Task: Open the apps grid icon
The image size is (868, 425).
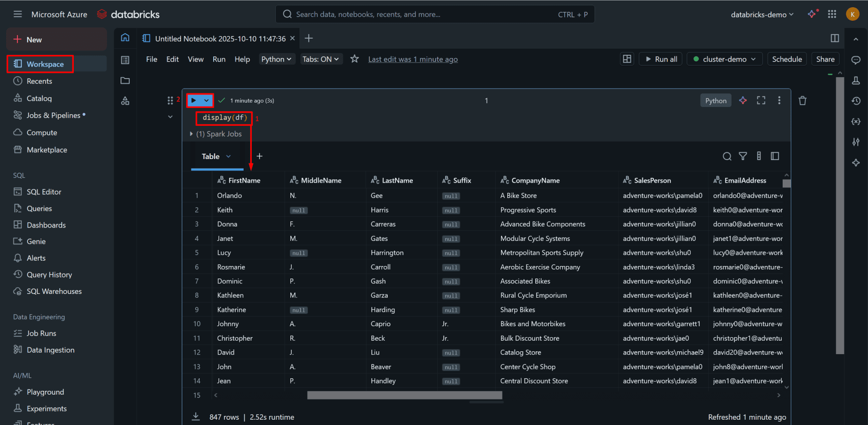Action: 832,14
